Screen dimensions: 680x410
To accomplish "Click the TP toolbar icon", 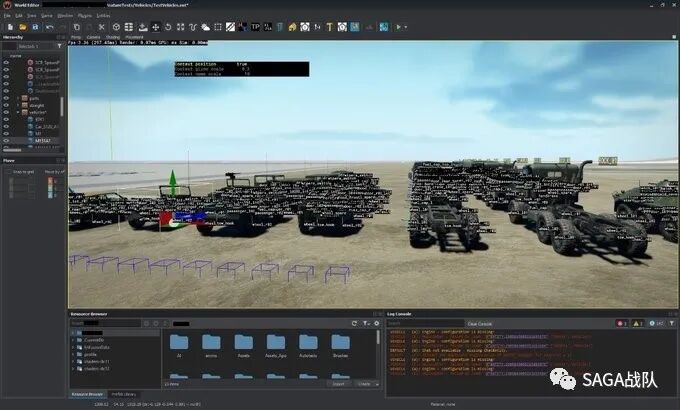I will pyautogui.click(x=255, y=27).
